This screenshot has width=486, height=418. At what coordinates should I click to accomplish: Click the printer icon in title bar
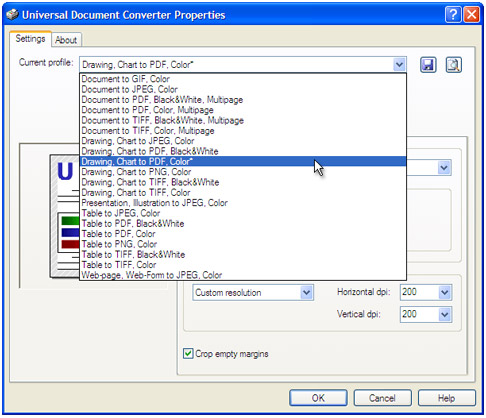point(12,15)
